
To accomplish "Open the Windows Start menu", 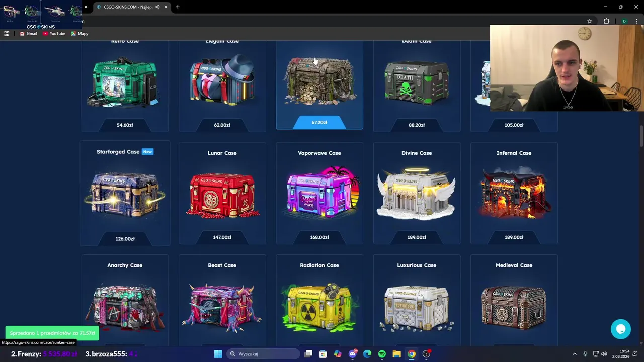I will pyautogui.click(x=218, y=354).
